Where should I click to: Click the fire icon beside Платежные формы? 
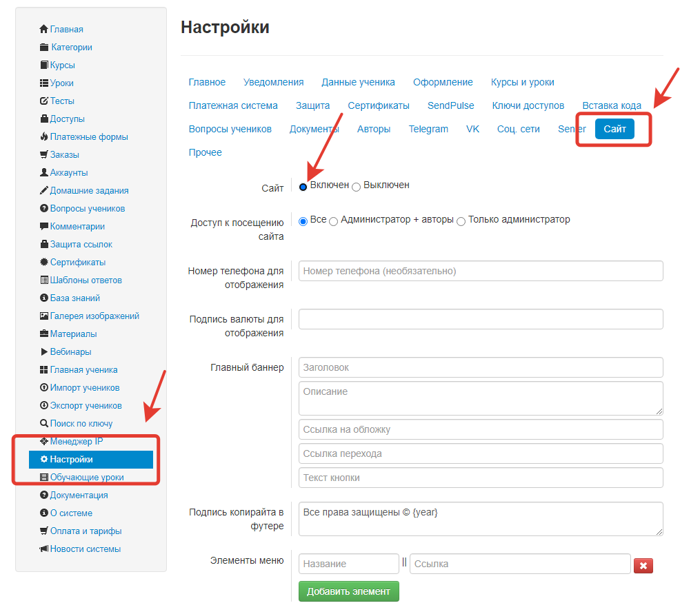point(44,136)
